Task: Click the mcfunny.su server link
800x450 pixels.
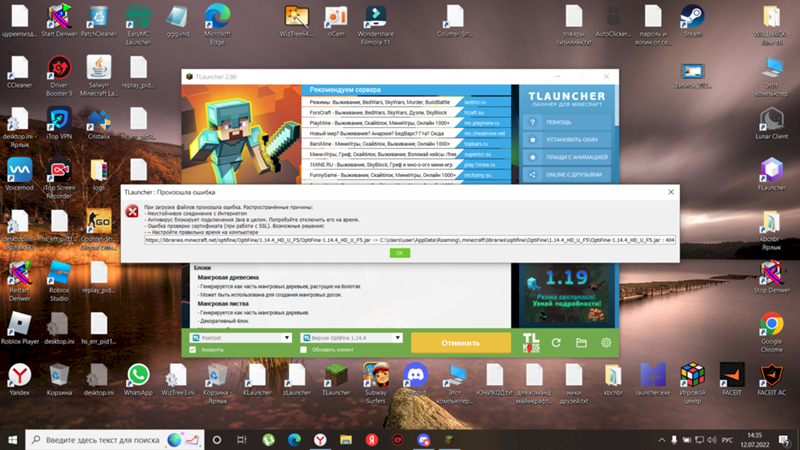Action: [478, 175]
